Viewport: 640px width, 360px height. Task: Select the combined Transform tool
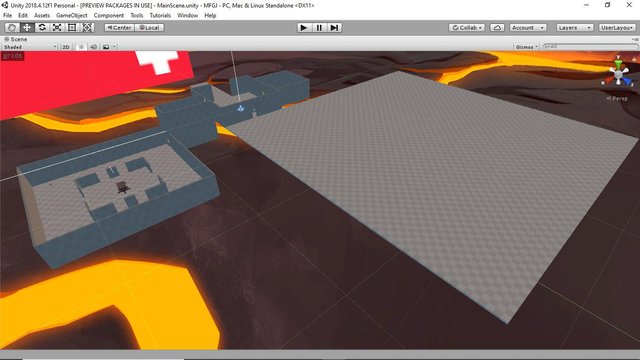(x=87, y=27)
